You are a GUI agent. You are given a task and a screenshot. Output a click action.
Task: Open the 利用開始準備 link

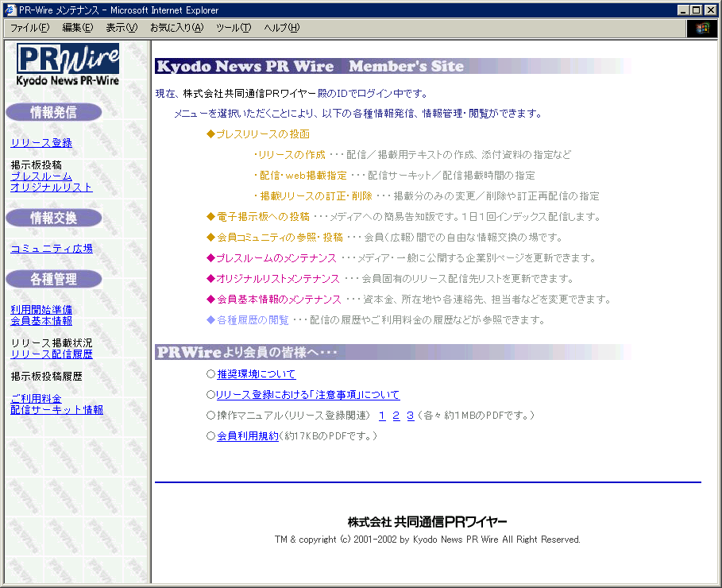pyautogui.click(x=41, y=310)
